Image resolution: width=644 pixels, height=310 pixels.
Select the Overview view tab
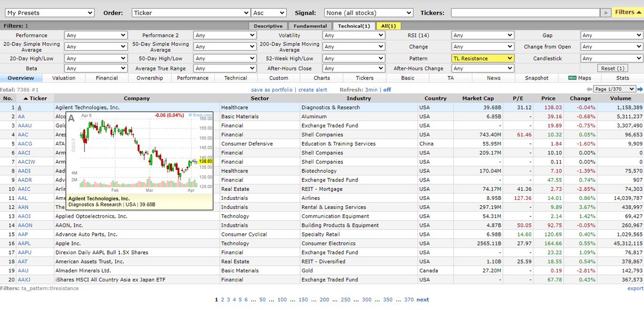[21, 78]
